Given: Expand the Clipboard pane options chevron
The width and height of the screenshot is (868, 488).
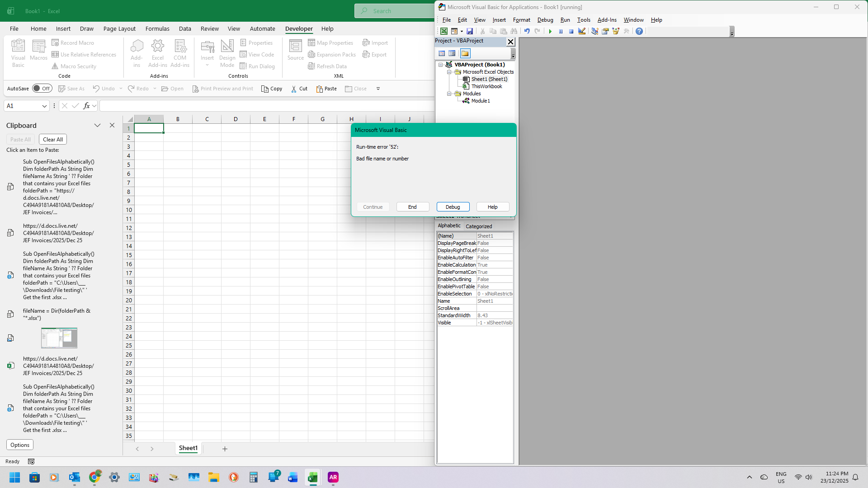Looking at the screenshot, I should tap(97, 126).
